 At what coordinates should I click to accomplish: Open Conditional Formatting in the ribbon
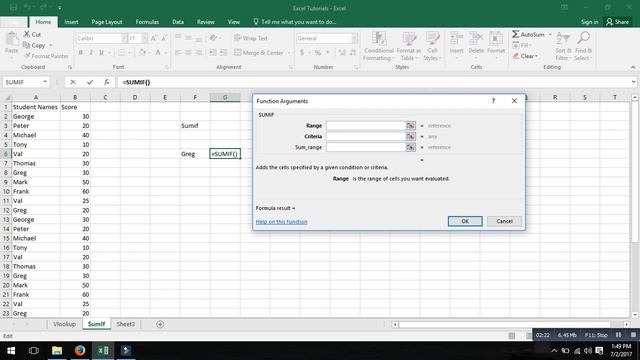(379, 46)
